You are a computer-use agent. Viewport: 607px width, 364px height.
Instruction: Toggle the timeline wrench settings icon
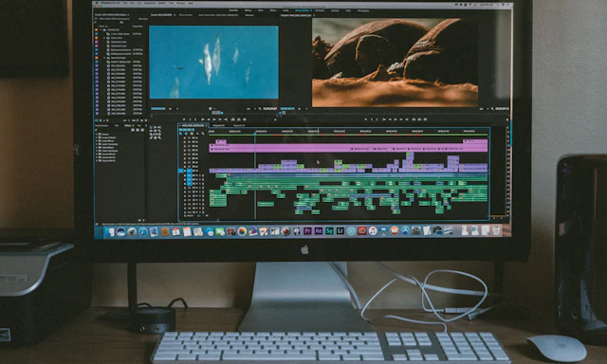pyautogui.click(x=203, y=134)
